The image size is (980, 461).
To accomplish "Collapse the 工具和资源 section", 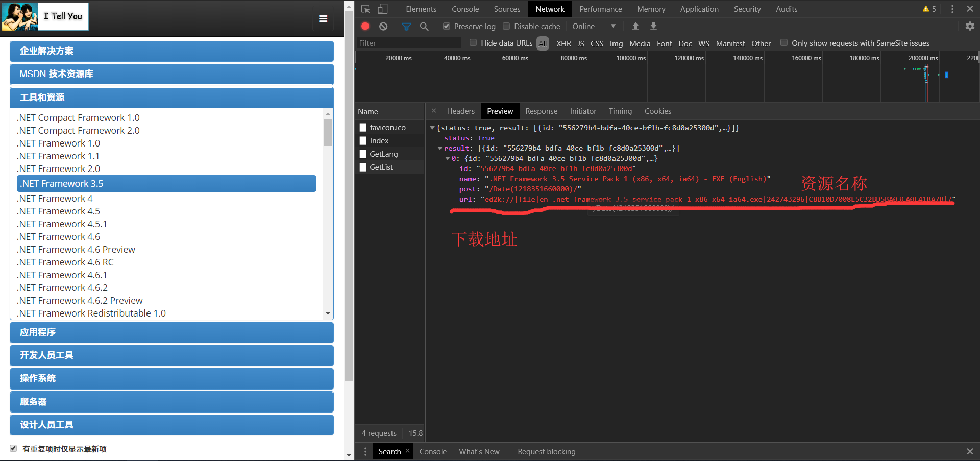I will pos(171,98).
